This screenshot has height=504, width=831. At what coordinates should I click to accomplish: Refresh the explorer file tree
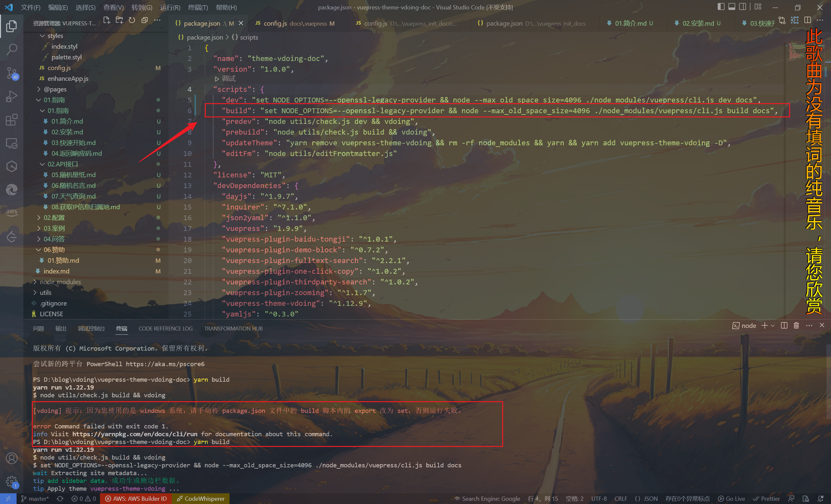point(132,20)
